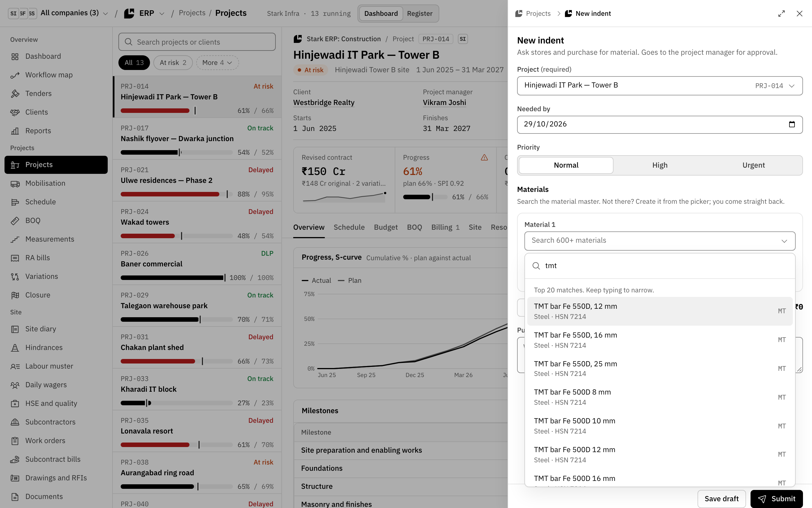Go to Projects module breadcrumb in the top bar
This screenshot has width=812, height=508.
(x=192, y=13)
